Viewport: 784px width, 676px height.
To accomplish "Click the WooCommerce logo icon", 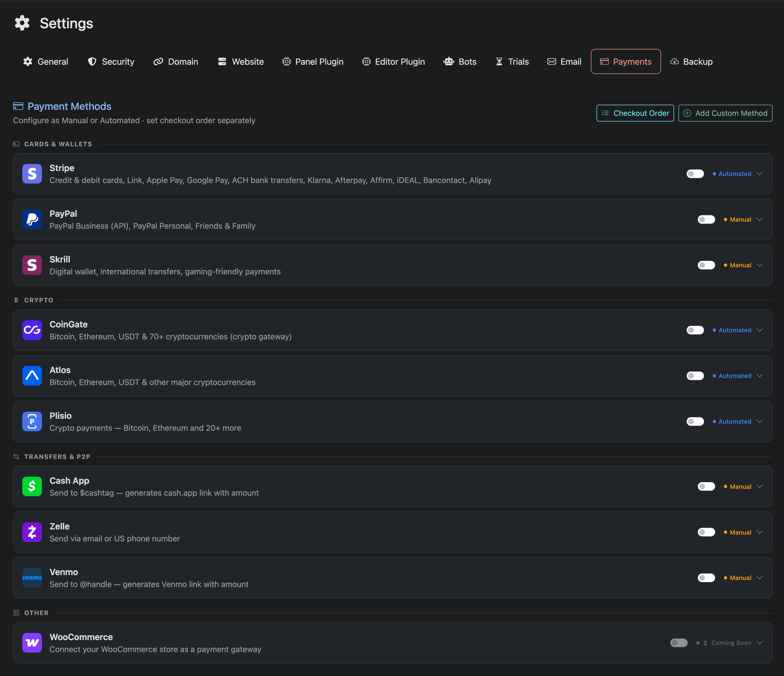I will (32, 643).
